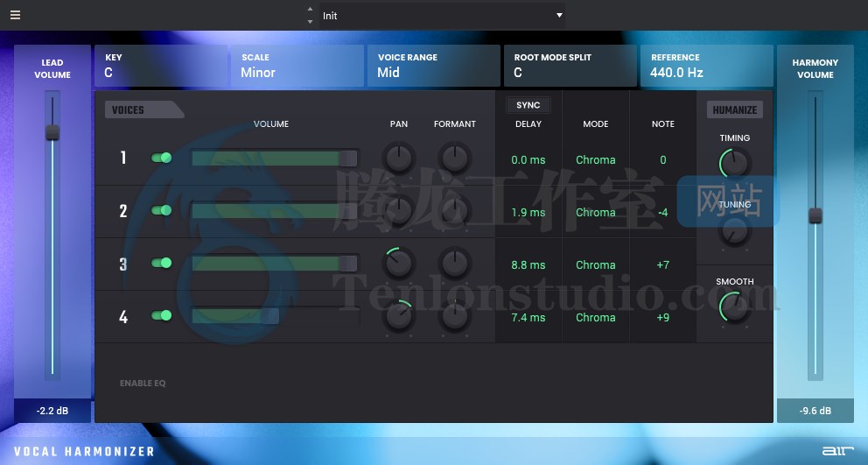868x465 pixels.
Task: Click the VOICES tab header
Action: point(143,109)
